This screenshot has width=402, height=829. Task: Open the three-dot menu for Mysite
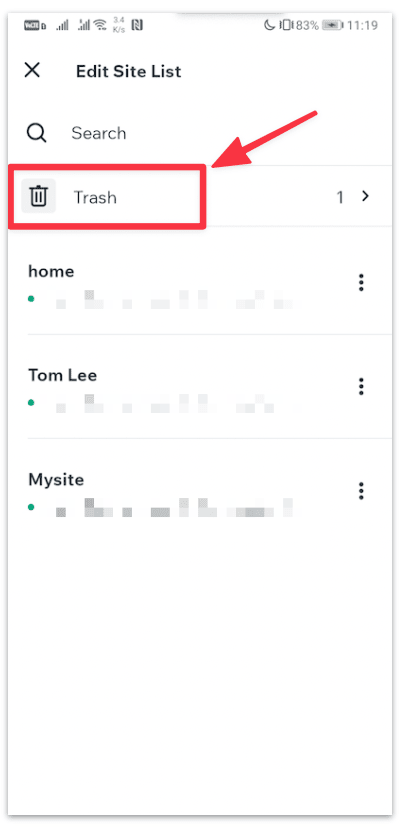pyautogui.click(x=361, y=491)
